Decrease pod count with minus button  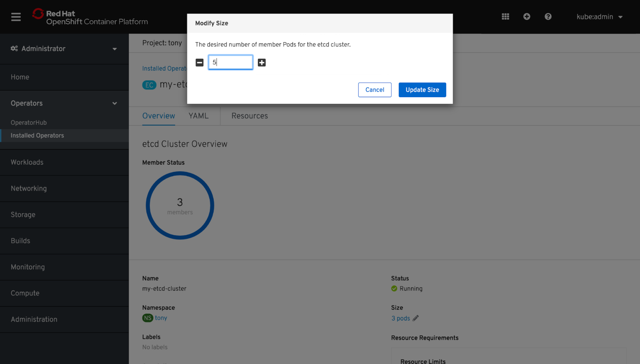(200, 63)
